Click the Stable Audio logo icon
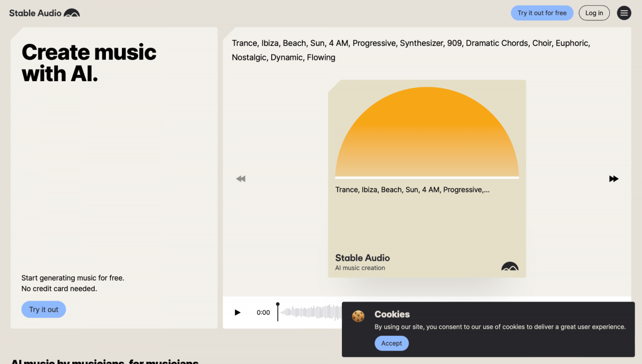 pyautogui.click(x=72, y=12)
